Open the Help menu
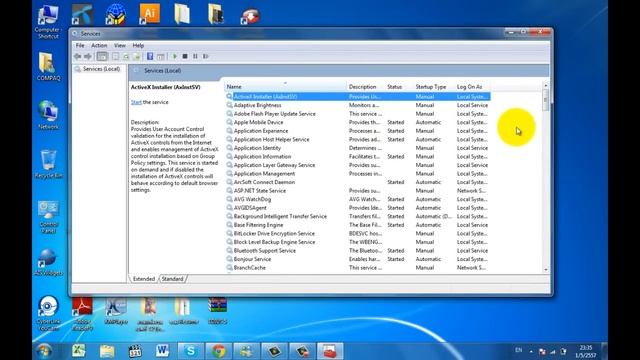Viewport: 640px width, 360px height. click(x=138, y=45)
